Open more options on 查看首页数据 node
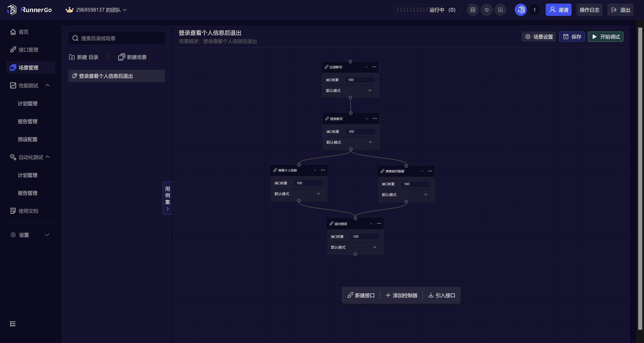Viewport: 644px width, 343px height. (430, 171)
